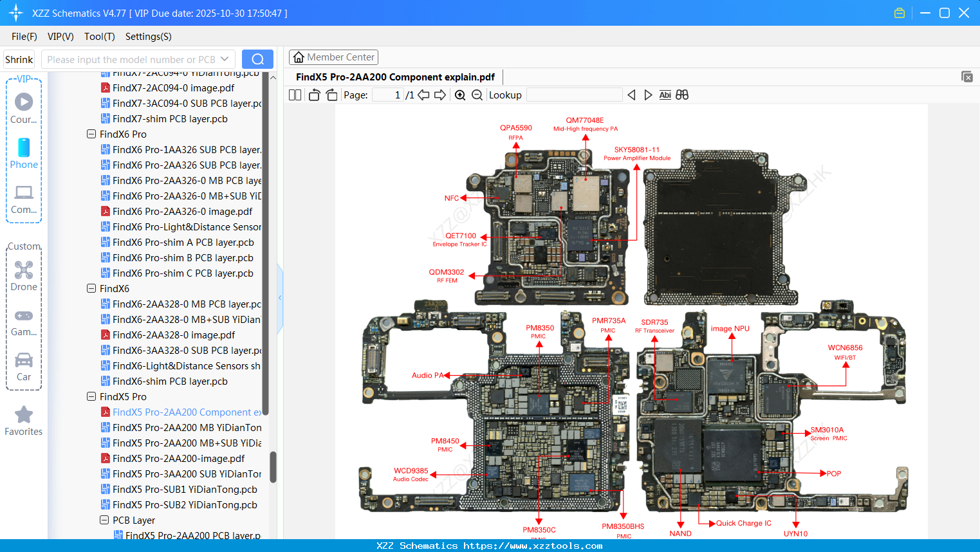Image resolution: width=980 pixels, height=552 pixels.
Task: Click the Custom section label
Action: pyautogui.click(x=24, y=246)
